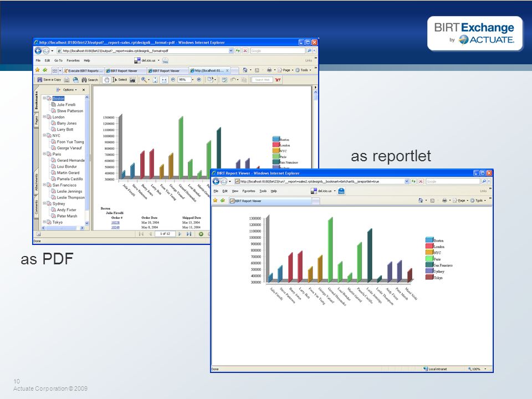The height and width of the screenshot is (399, 532).
Task: Click the red Stop button in PDF window
Action: coord(245,50)
